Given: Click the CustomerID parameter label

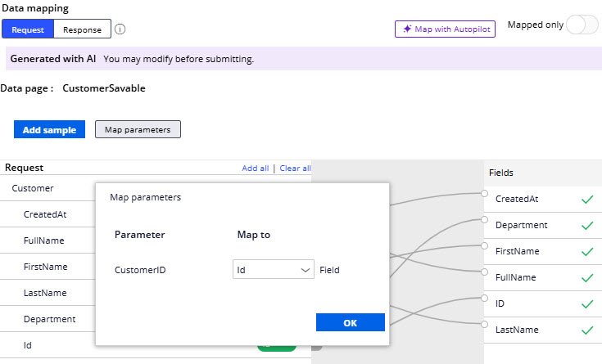Looking at the screenshot, I should (140, 270).
